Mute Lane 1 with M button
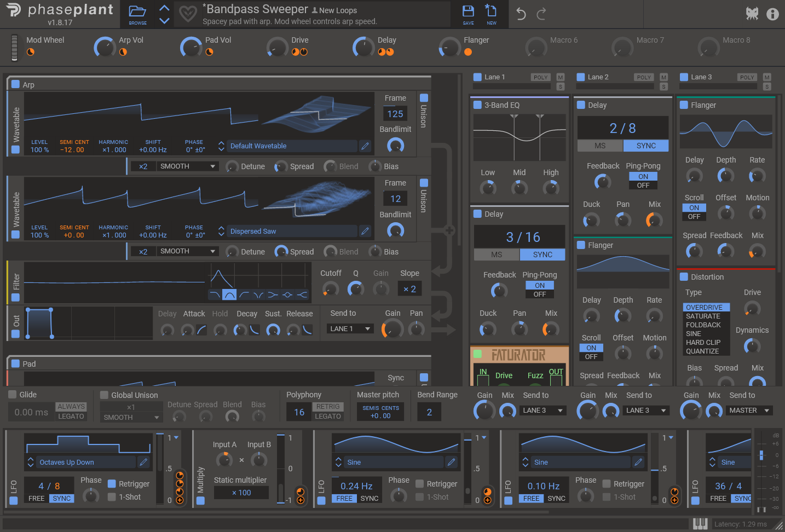 click(560, 77)
